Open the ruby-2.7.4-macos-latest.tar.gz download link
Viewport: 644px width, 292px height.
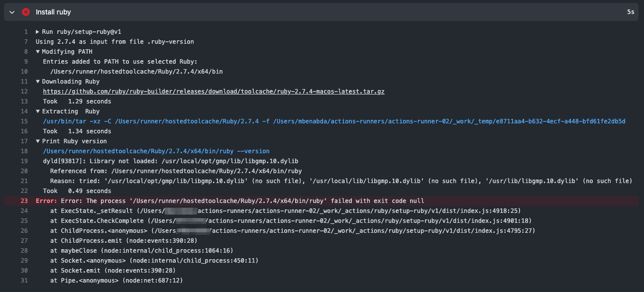[214, 92]
